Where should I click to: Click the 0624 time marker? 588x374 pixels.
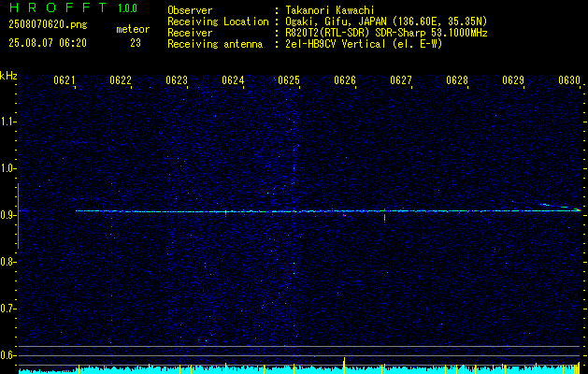point(233,80)
